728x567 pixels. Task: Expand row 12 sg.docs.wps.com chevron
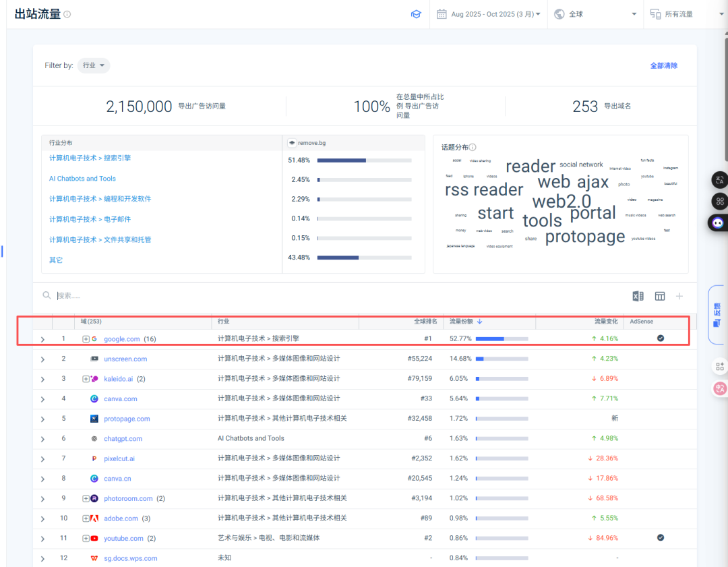42,559
